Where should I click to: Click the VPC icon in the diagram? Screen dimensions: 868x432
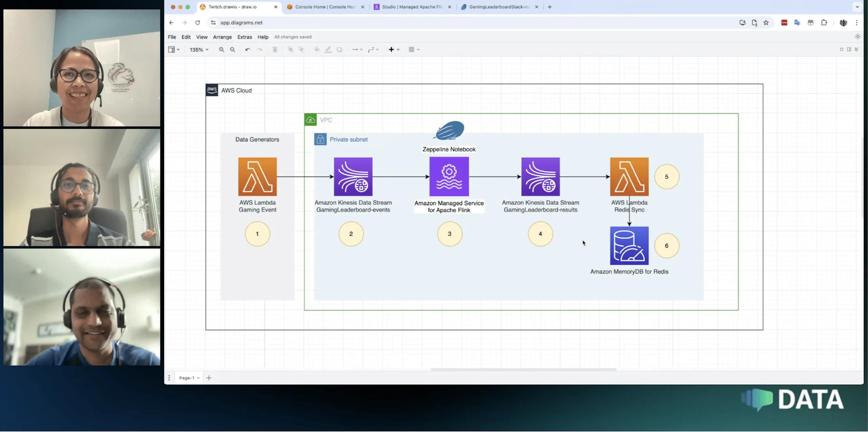pyautogui.click(x=310, y=119)
